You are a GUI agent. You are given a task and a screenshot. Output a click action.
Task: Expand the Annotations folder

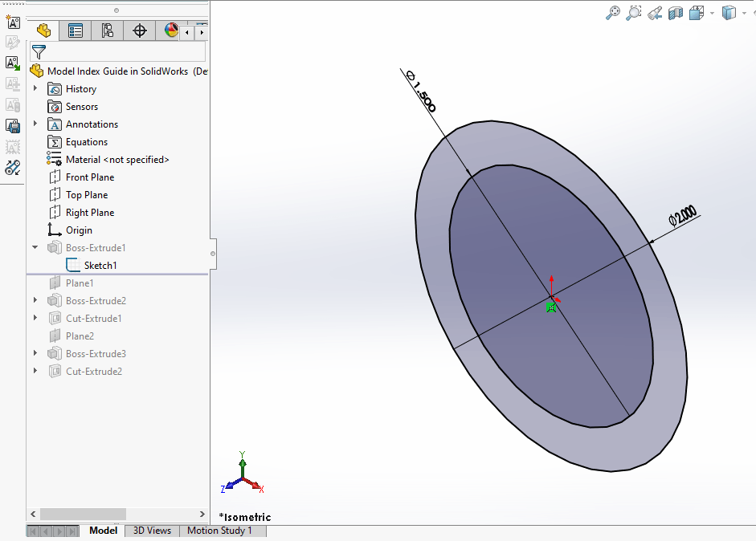35,124
